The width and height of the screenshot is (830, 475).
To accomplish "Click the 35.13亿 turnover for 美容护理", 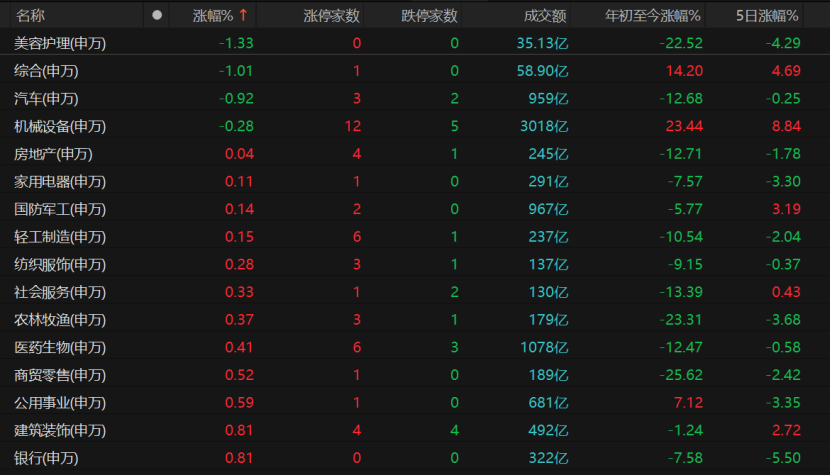I will (542, 43).
